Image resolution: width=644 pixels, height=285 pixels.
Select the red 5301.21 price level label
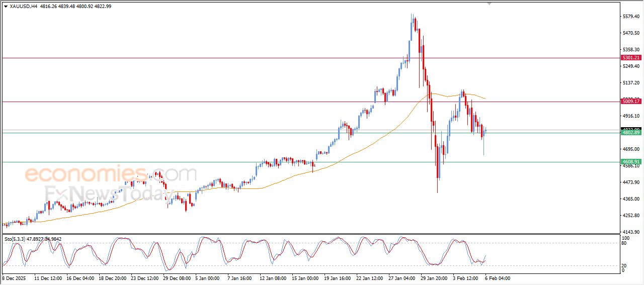tap(631, 58)
